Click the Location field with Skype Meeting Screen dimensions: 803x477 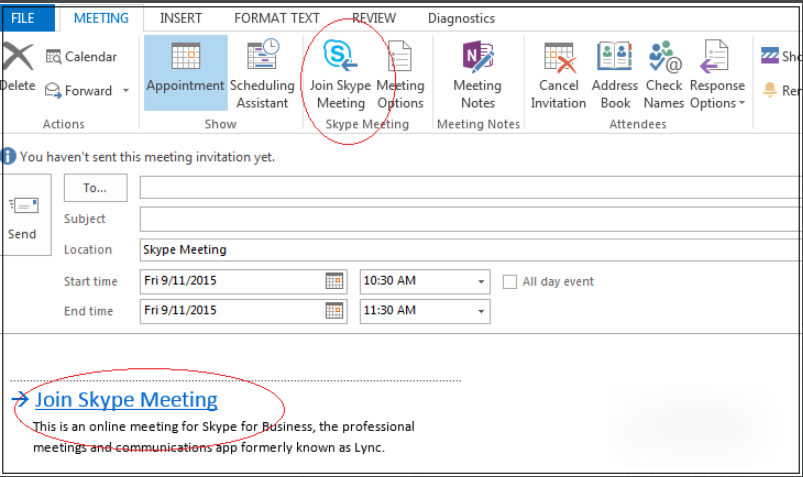click(x=471, y=250)
